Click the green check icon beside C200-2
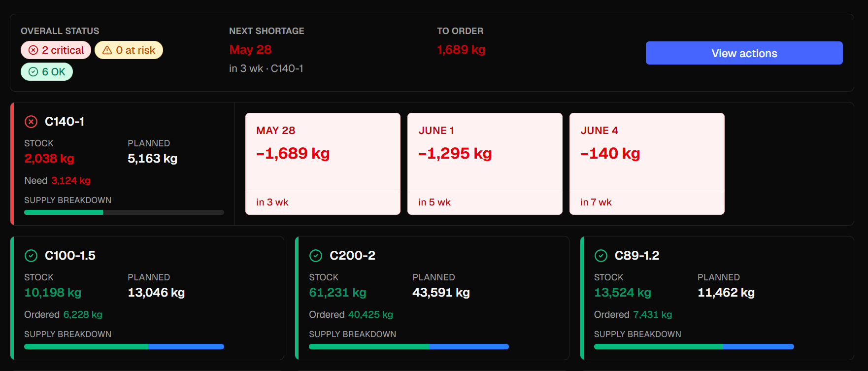Screen dimensions: 868x371 [316, 256]
